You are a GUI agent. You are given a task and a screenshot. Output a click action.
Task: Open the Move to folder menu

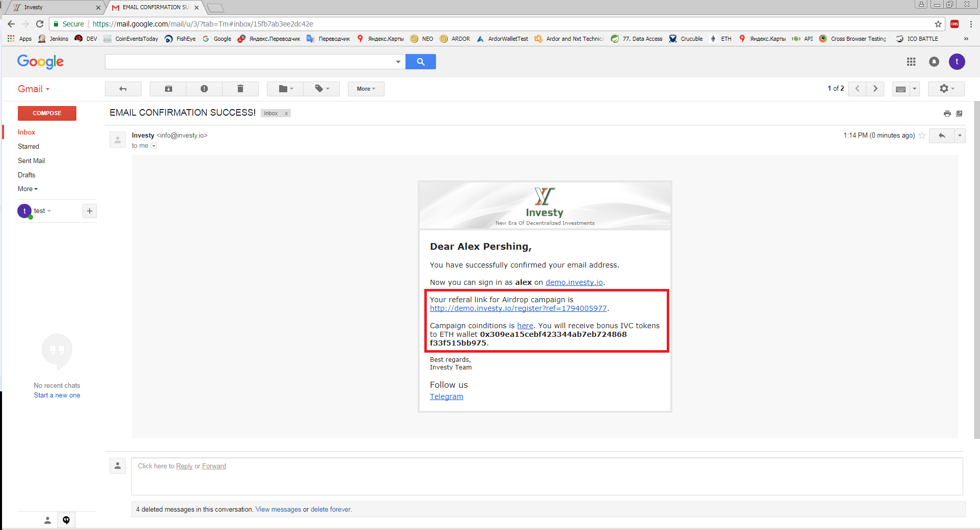coord(285,89)
